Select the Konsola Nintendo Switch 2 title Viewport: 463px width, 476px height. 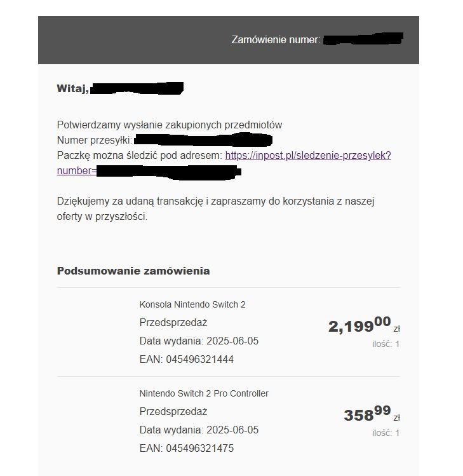click(192, 304)
